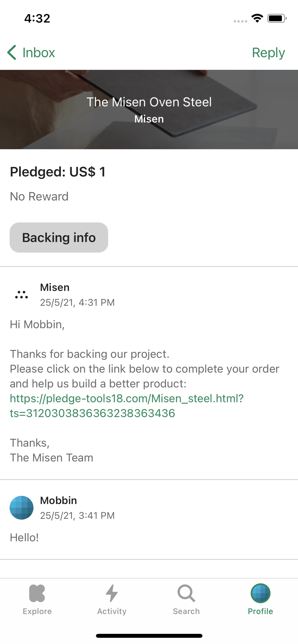Viewport: 298px width, 644px height.
Task: Select the Activity tab label
Action: coord(112,611)
